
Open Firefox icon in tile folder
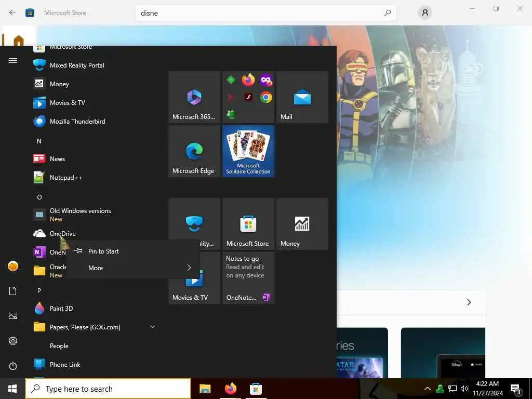[x=248, y=80]
